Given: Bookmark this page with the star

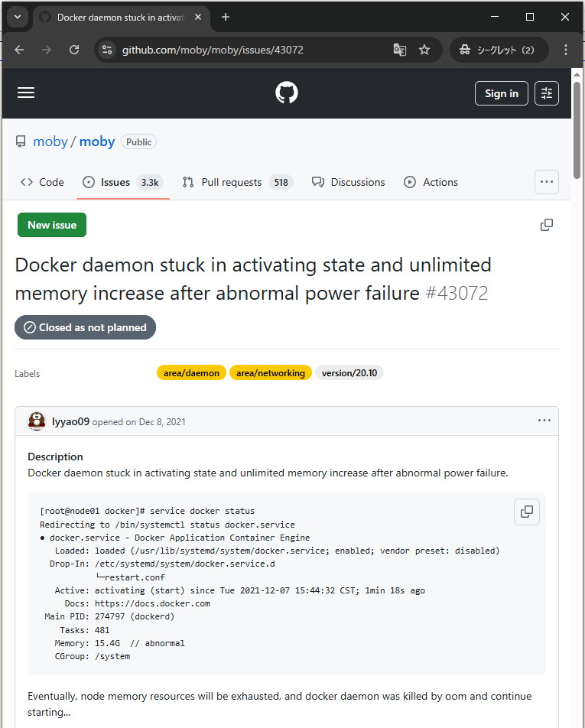Looking at the screenshot, I should click(424, 50).
